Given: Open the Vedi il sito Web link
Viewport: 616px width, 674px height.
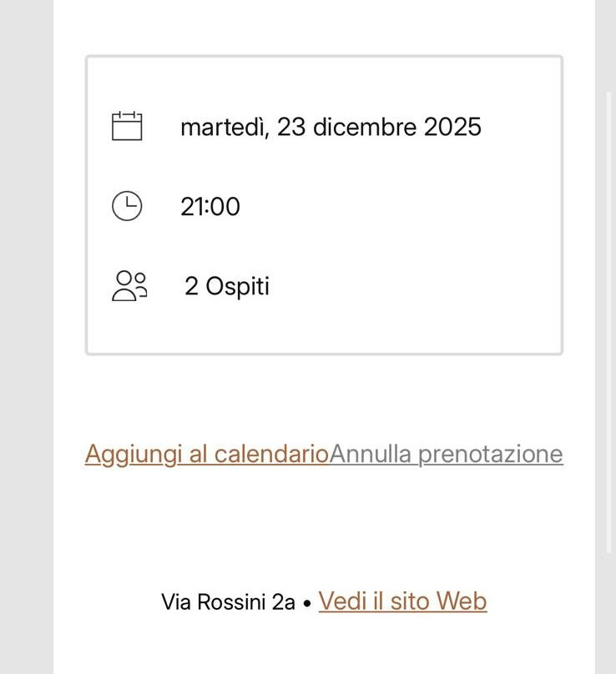Looking at the screenshot, I should coord(402,601).
